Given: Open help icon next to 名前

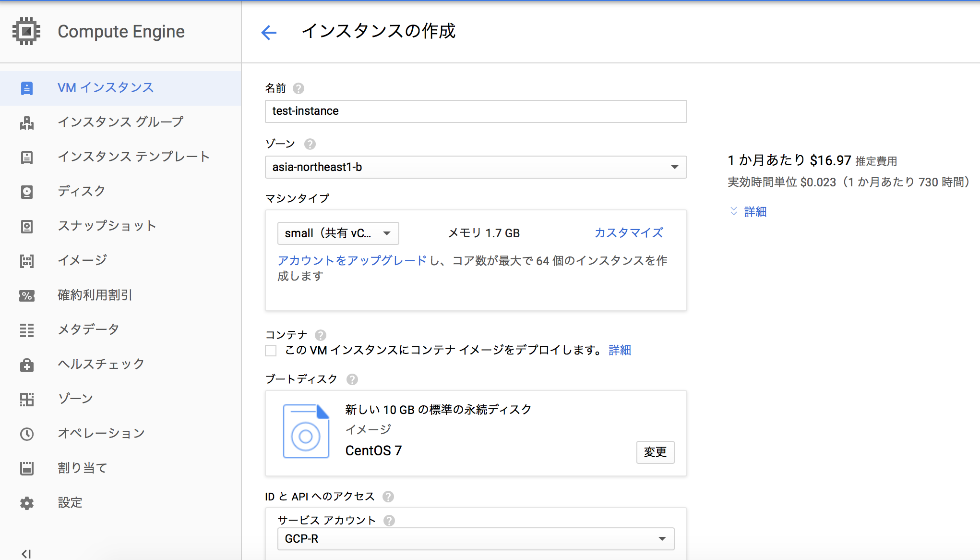Looking at the screenshot, I should point(299,88).
